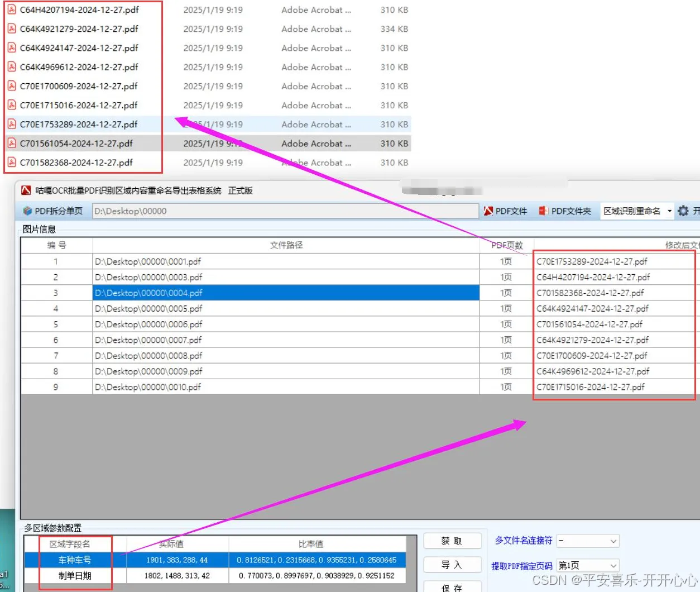Image resolution: width=700 pixels, height=592 pixels.
Task: Click the 编号 column header
Action: click(56, 245)
